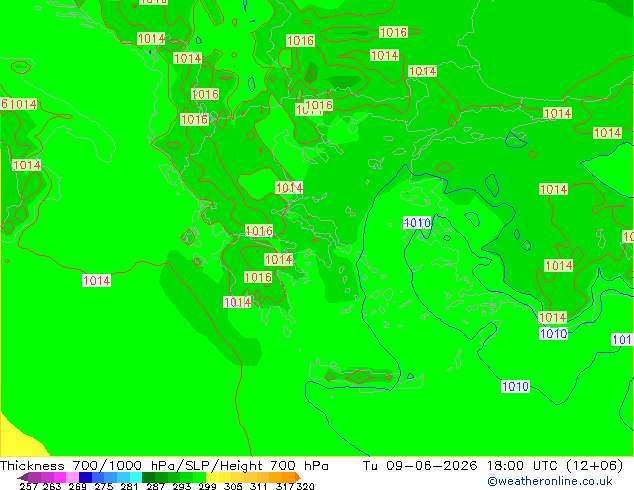This screenshot has height=490, width=634.
Task: Click the blue 1010 label beneath a red 1014
Action: pos(554,334)
